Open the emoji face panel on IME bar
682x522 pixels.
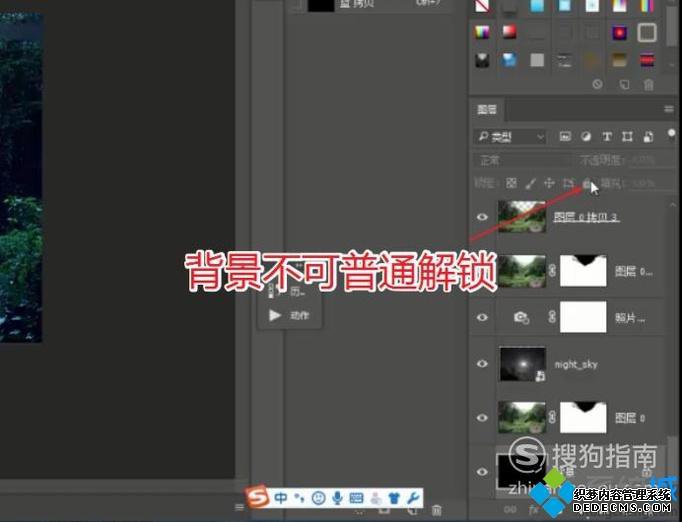[319, 497]
